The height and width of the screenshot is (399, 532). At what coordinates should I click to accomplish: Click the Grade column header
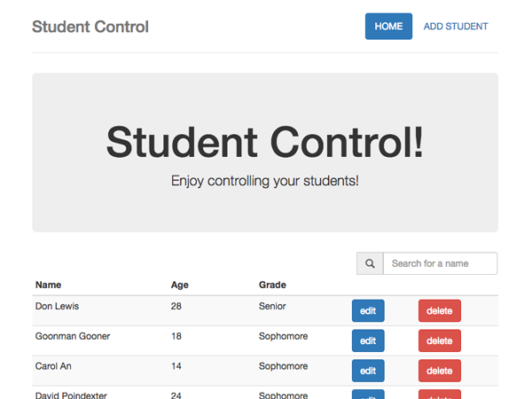point(272,285)
